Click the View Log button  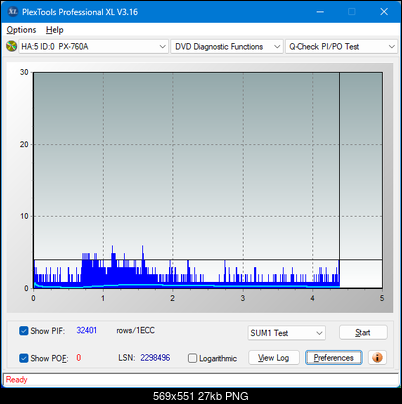pos(274,358)
